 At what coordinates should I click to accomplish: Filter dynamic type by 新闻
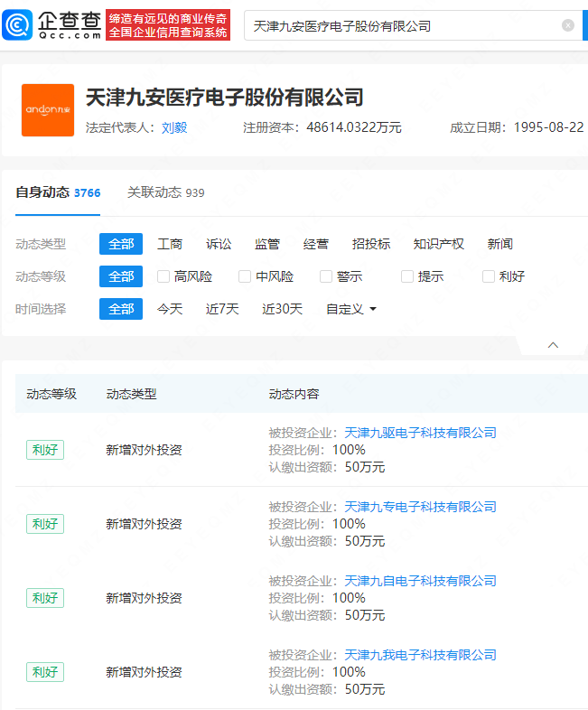click(x=500, y=244)
